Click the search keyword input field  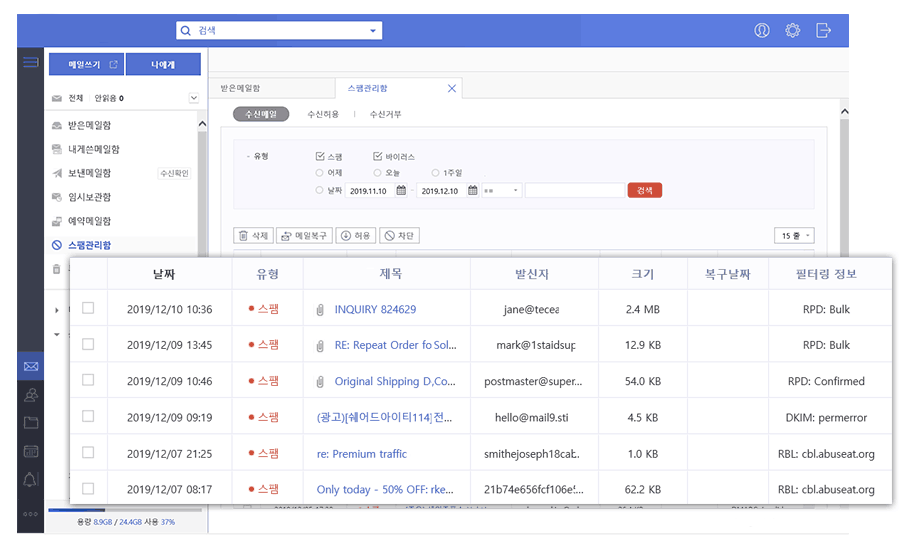coord(575,191)
